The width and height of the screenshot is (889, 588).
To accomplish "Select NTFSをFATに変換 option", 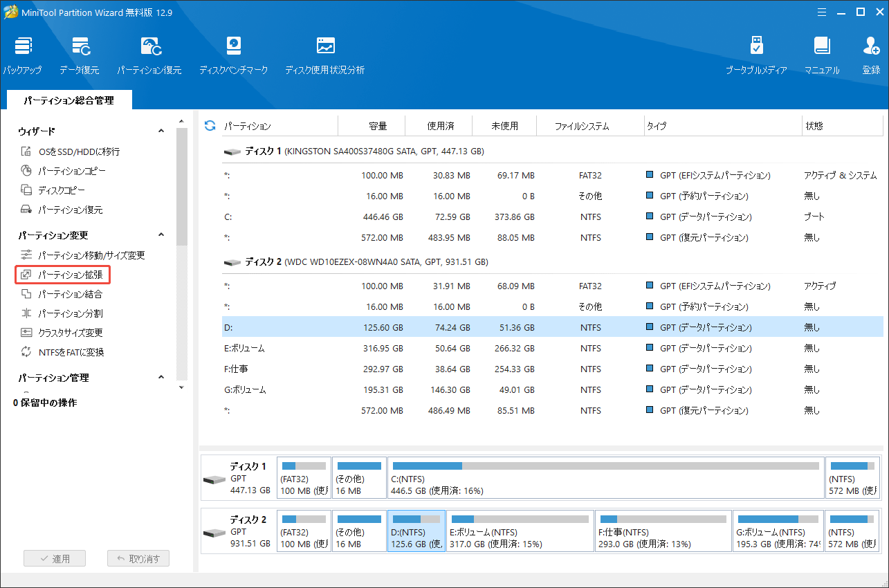I will point(62,352).
